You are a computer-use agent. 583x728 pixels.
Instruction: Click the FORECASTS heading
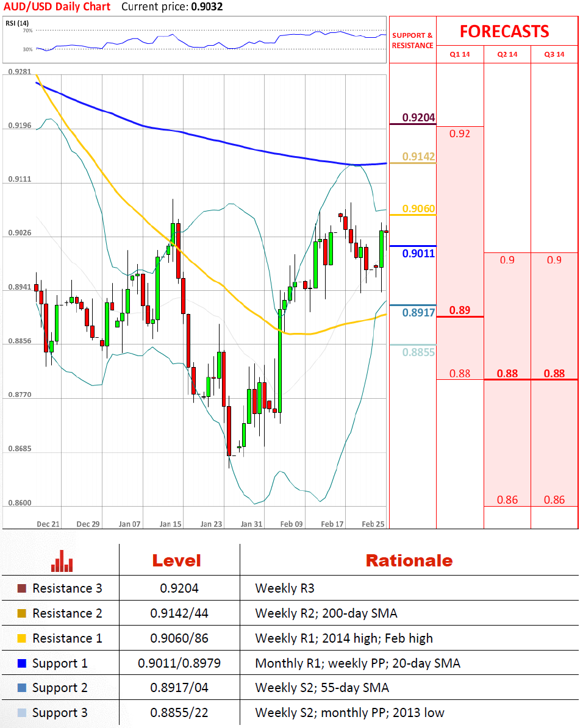click(x=504, y=32)
